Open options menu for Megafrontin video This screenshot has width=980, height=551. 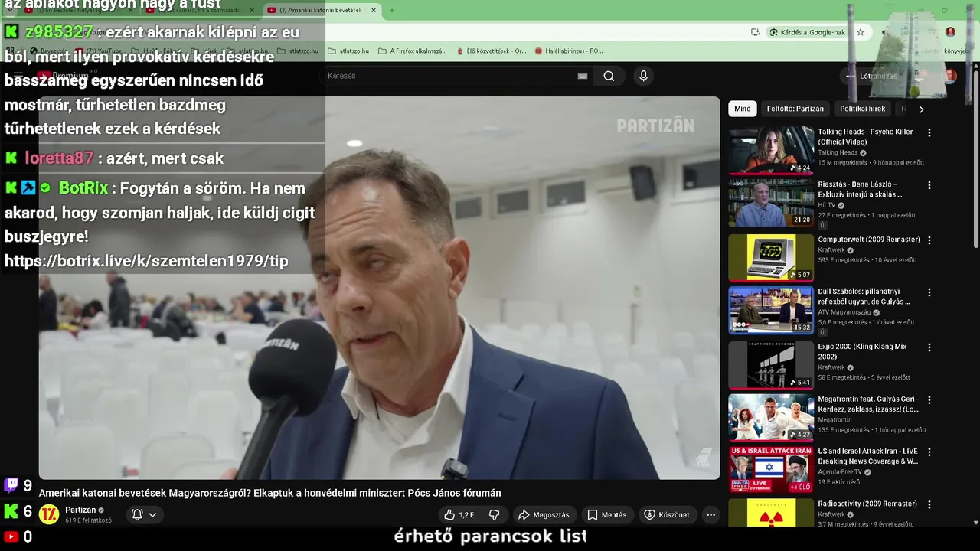(x=929, y=400)
